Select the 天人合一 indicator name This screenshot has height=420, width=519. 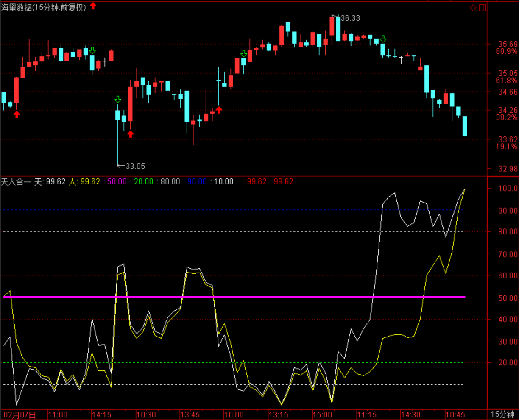point(16,181)
